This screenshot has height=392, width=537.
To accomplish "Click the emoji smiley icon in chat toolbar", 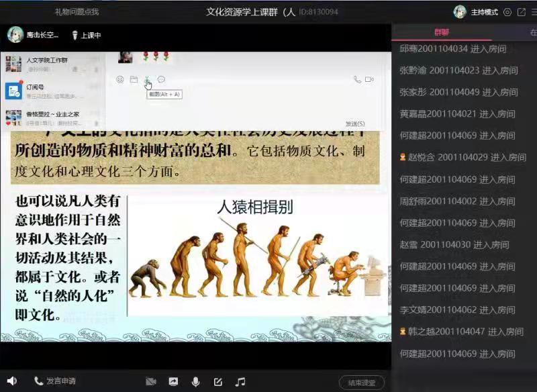I will (x=120, y=79).
